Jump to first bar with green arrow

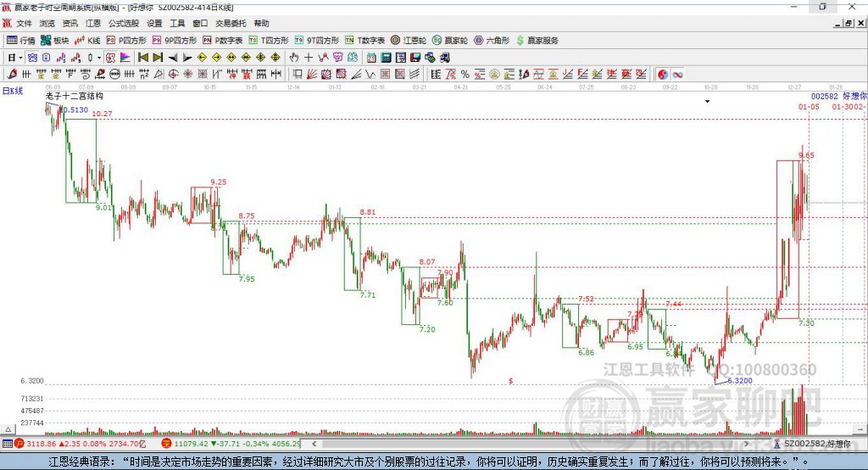pos(143,58)
